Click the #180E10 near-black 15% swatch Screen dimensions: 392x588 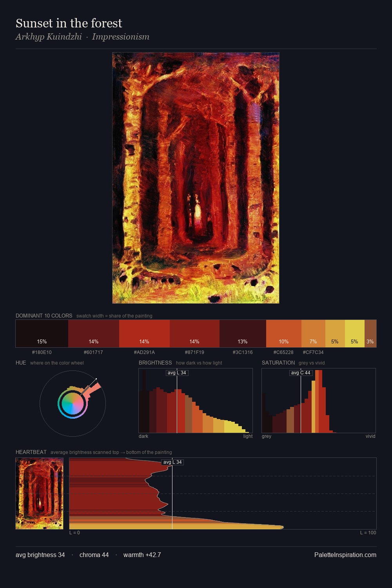(42, 334)
